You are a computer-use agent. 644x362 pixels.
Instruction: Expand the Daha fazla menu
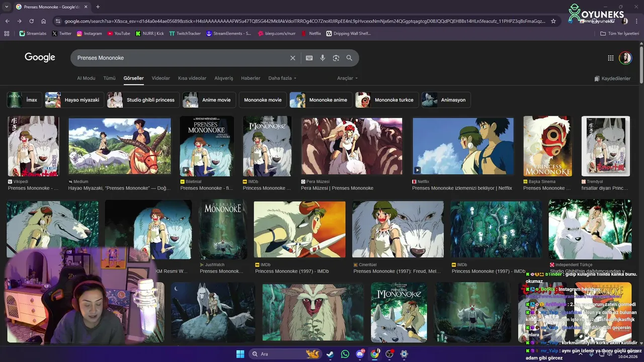282,78
